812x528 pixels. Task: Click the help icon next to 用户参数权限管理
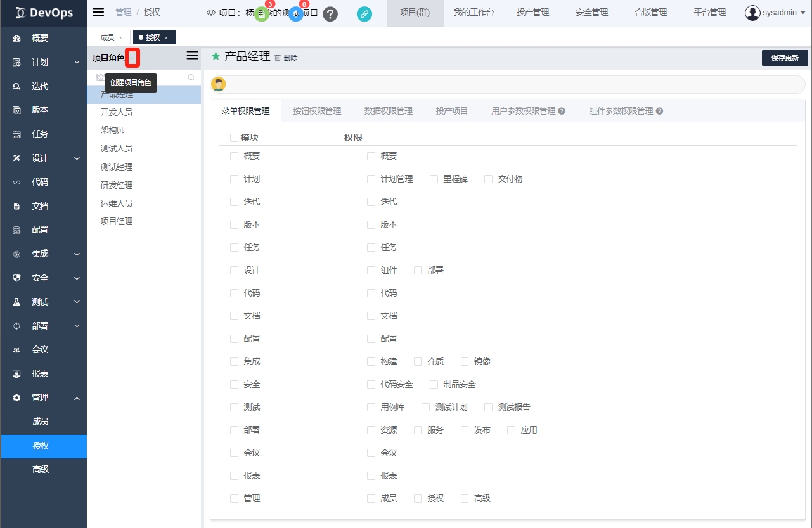pyautogui.click(x=562, y=112)
